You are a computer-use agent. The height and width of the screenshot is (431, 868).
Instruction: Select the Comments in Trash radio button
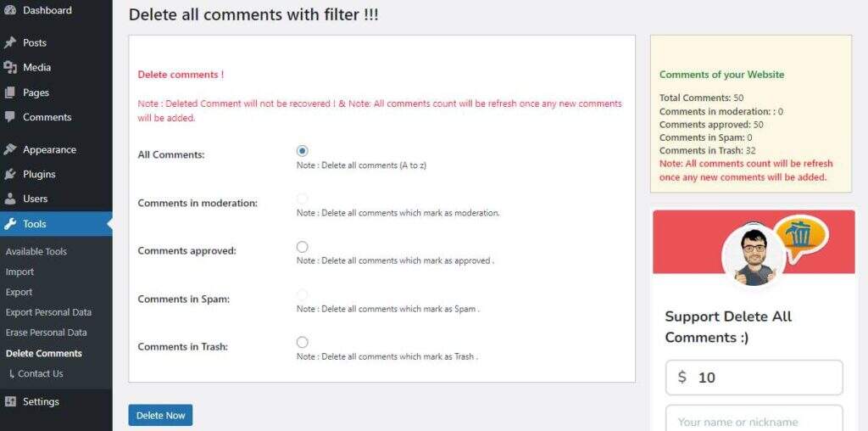click(303, 343)
